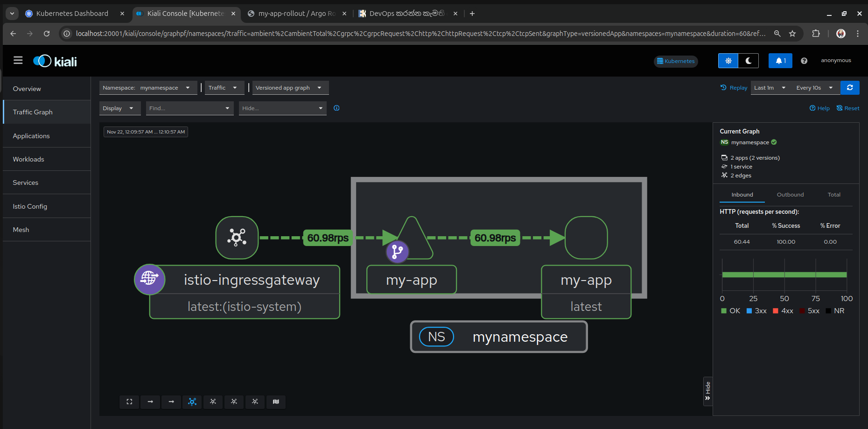Viewport: 868px width, 429px height.
Task: Switch to the my-app-rollout Argo browser tab
Action: (x=297, y=14)
